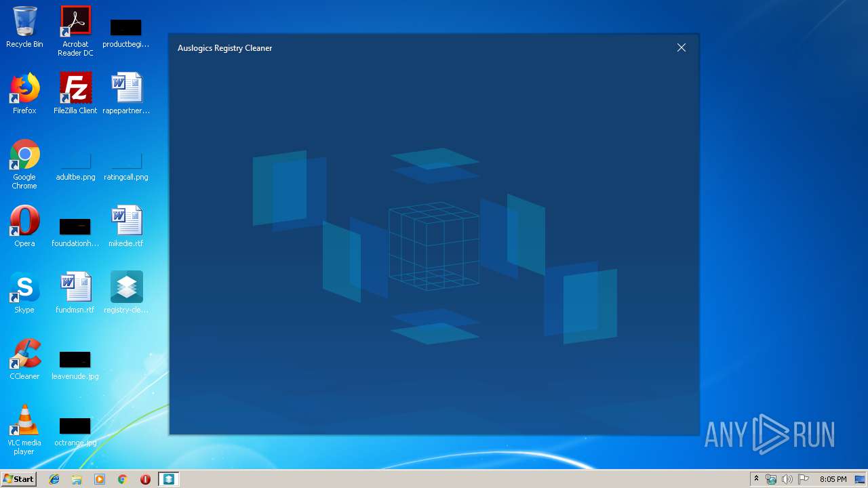Launch Chrome from the taskbar

tap(123, 479)
